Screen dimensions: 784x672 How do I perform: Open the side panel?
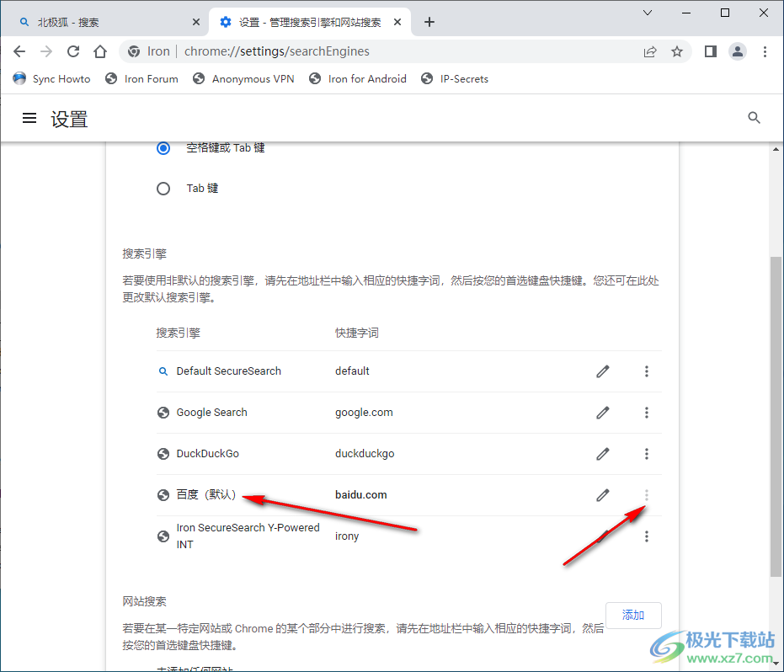click(711, 51)
